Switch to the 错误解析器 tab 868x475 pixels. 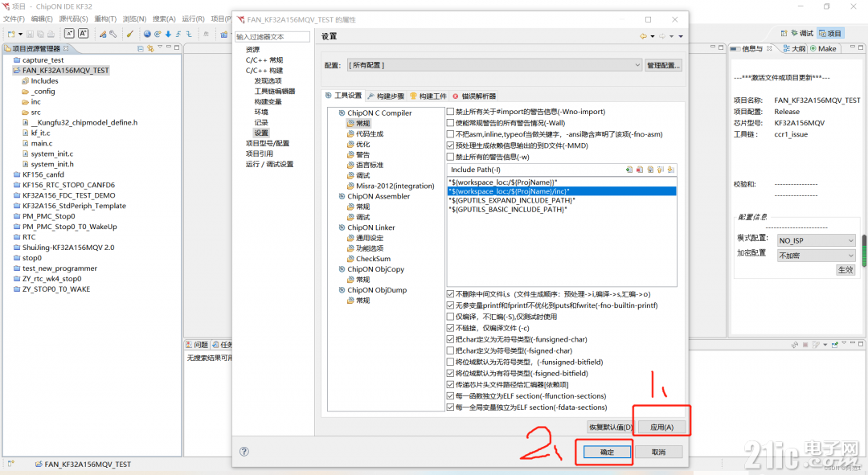pyautogui.click(x=474, y=96)
